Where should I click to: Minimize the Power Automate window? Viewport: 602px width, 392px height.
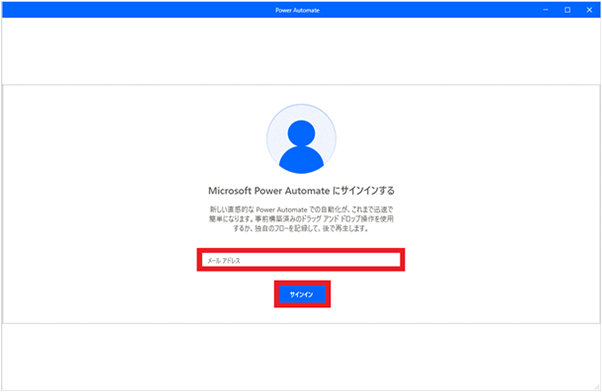point(546,10)
